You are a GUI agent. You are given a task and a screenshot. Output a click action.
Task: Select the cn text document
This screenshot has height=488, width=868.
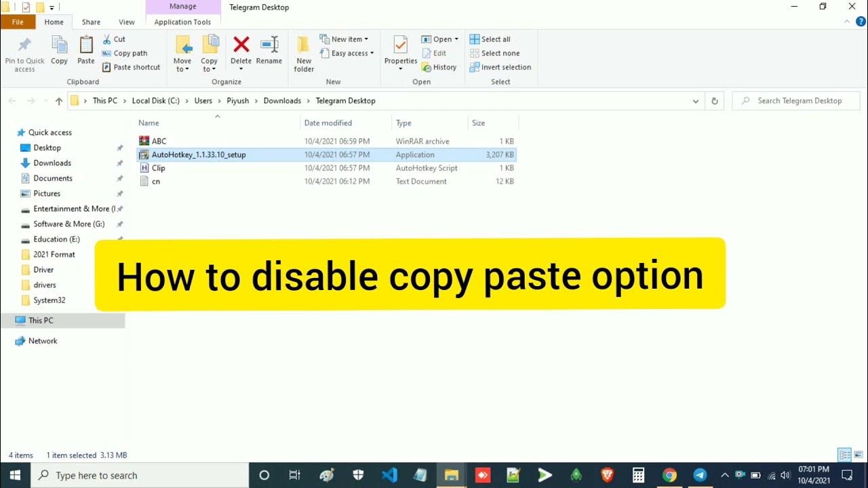pos(326,182)
